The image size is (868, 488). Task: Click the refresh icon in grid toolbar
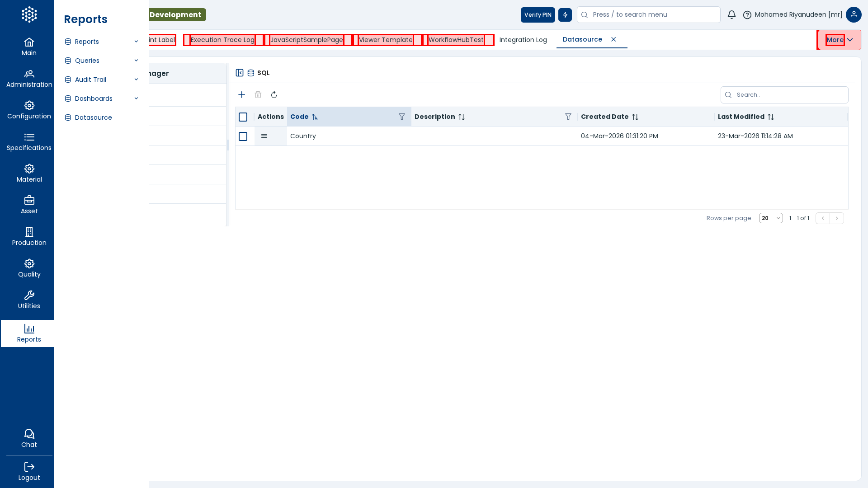coord(274,95)
